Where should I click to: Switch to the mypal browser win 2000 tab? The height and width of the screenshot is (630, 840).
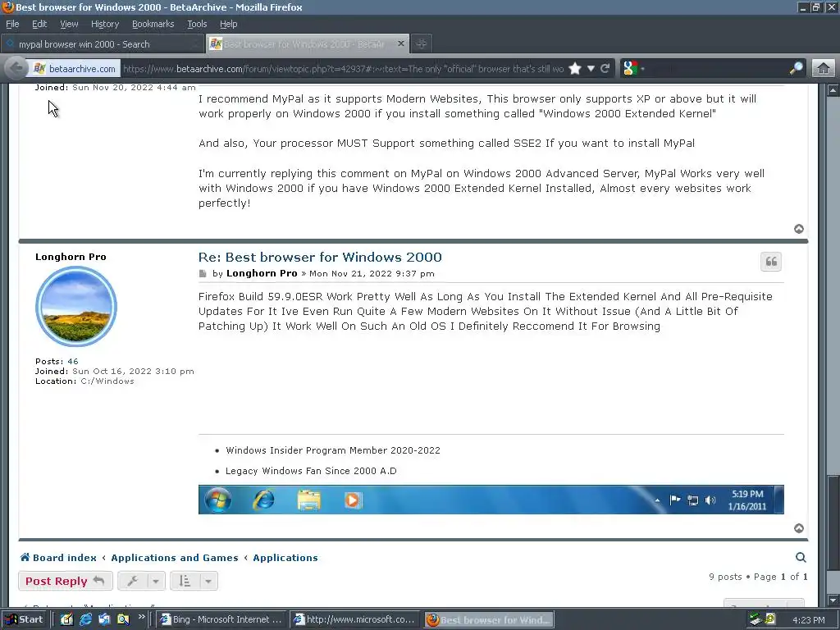103,44
